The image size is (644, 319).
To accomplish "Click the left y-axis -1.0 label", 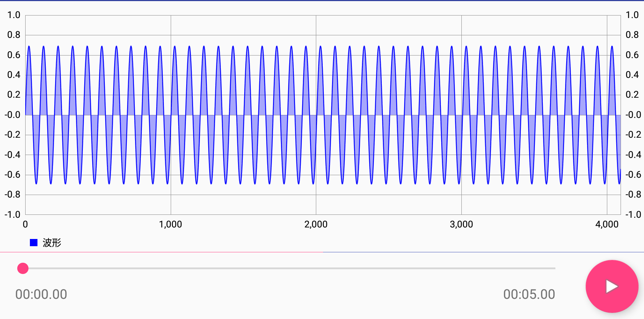I will click(x=12, y=214).
